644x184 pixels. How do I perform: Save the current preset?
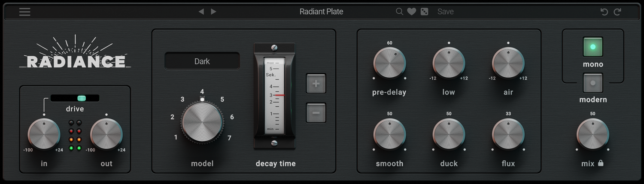pyautogui.click(x=445, y=12)
